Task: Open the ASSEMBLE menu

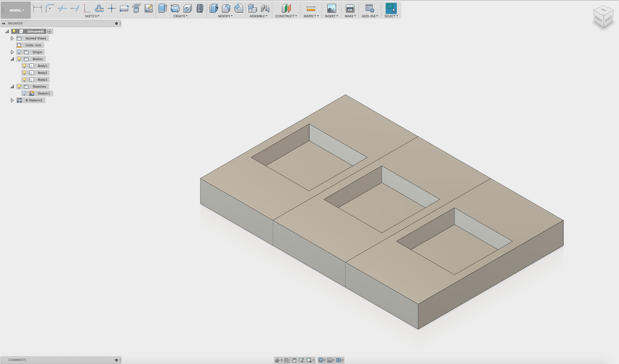Action: point(259,16)
